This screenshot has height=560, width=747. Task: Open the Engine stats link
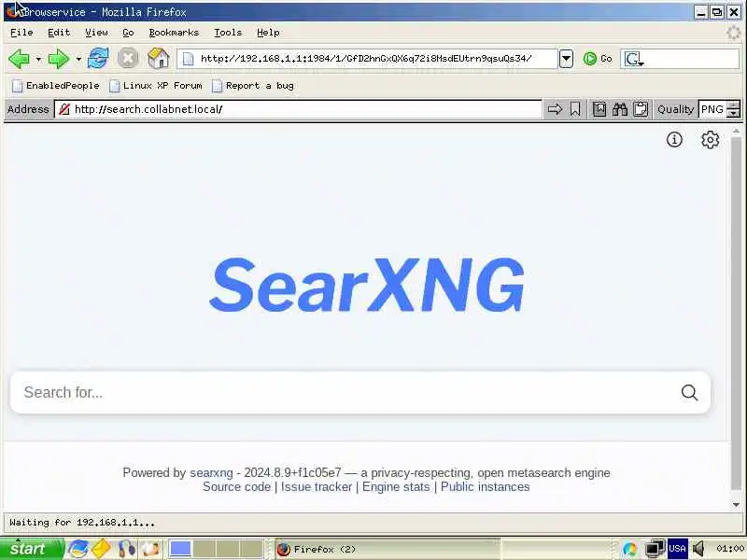tap(396, 486)
